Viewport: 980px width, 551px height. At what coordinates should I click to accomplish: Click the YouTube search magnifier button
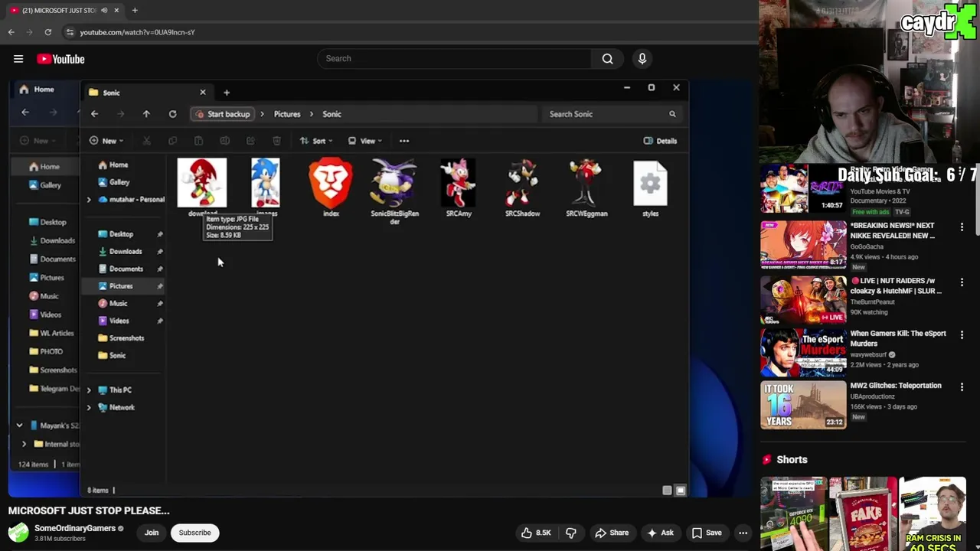(x=607, y=58)
